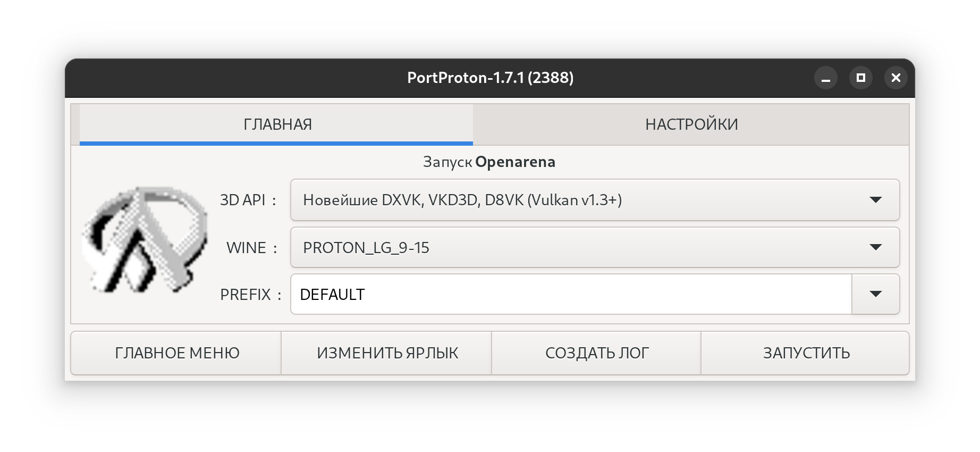Expand the PREFIX list arrow button
The width and height of the screenshot is (980, 452).
pyautogui.click(x=876, y=294)
